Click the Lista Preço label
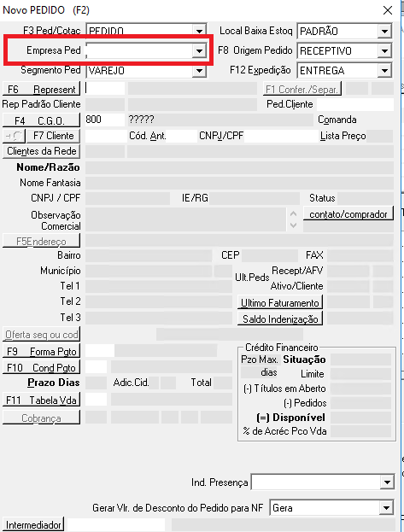This screenshot has width=404, height=532. (343, 136)
